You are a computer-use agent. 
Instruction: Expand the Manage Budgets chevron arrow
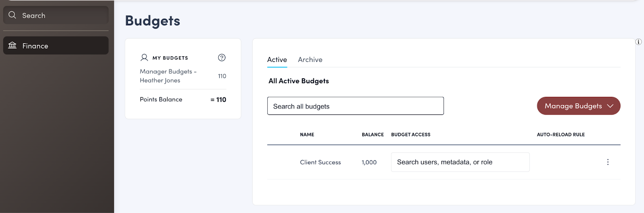pos(610,106)
